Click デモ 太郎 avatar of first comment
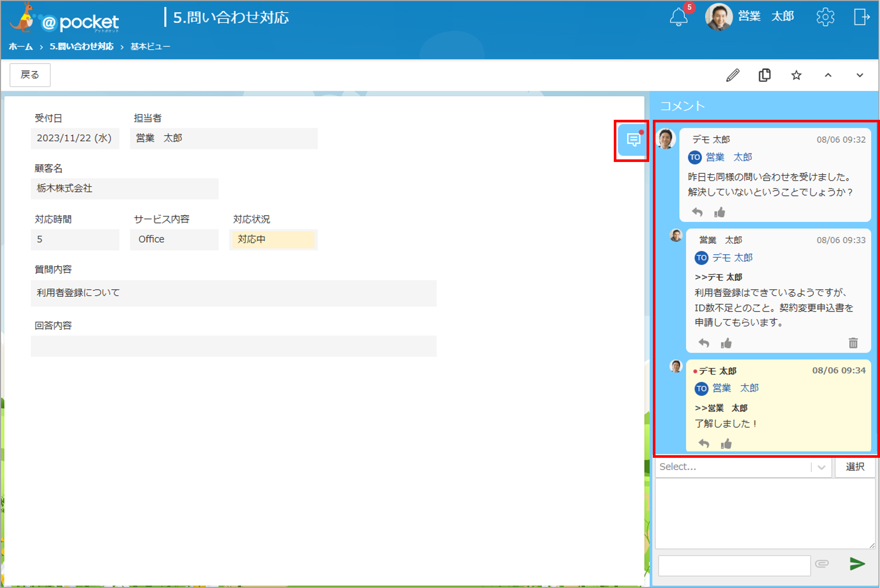880x588 pixels. click(666, 139)
